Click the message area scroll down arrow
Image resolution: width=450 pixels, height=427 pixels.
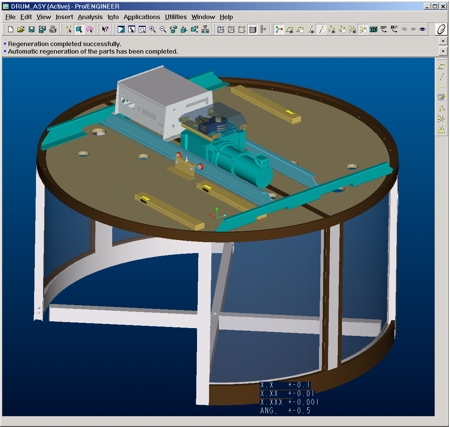pyautogui.click(x=443, y=51)
